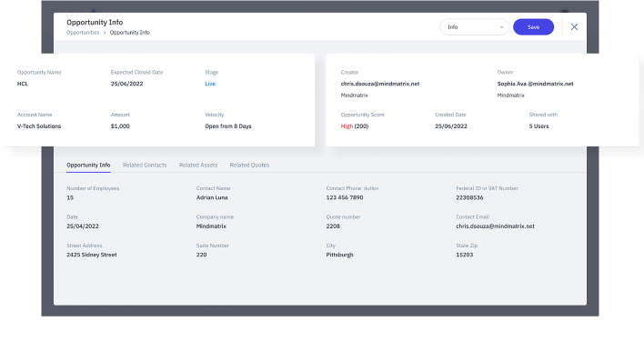Click the Save button
The height and width of the screenshot is (342, 644).
point(533,27)
